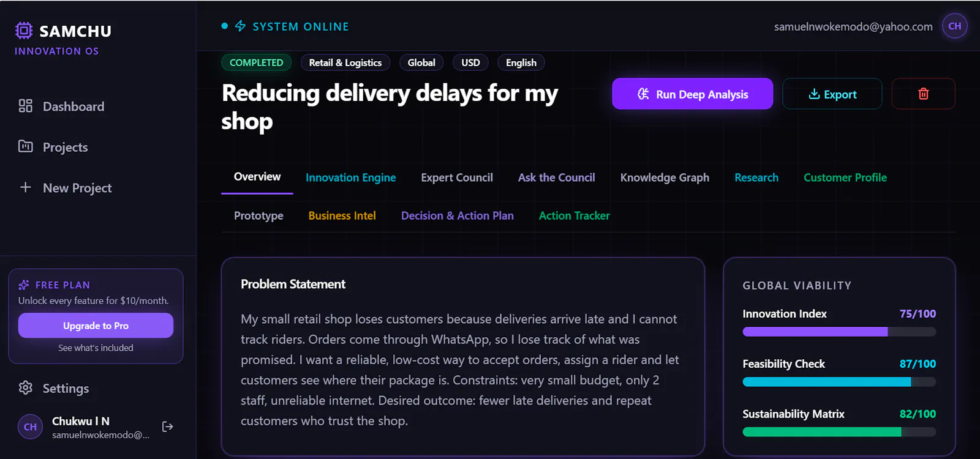The image size is (980, 459).
Task: Open the Dashboard grid icon in sidebar
Action: point(25,106)
